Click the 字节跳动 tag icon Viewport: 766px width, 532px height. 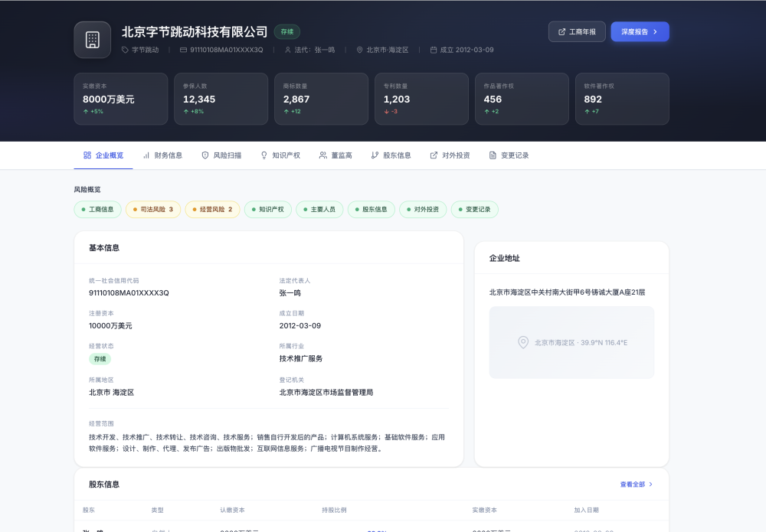[125, 50]
